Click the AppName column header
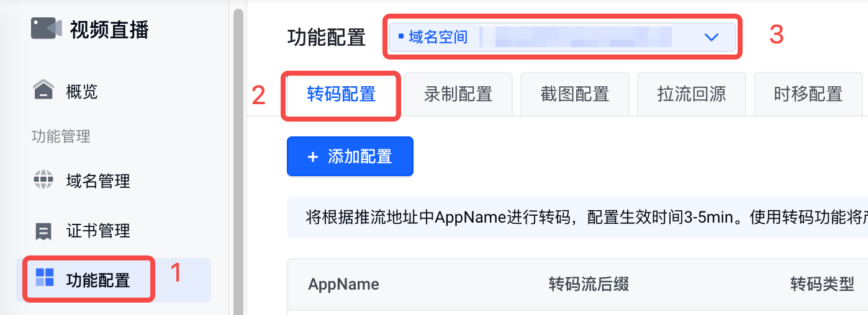Screen dimensions: 868x315 point(343,284)
